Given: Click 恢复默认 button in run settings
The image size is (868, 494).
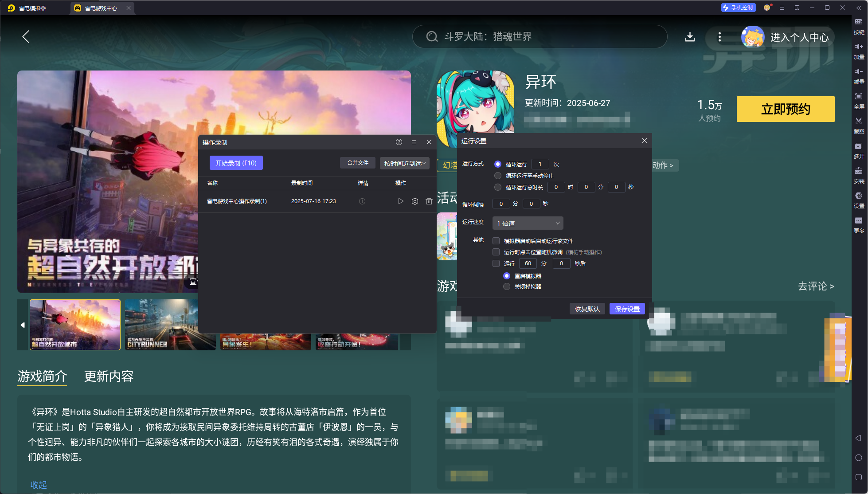Looking at the screenshot, I should pyautogui.click(x=587, y=309).
